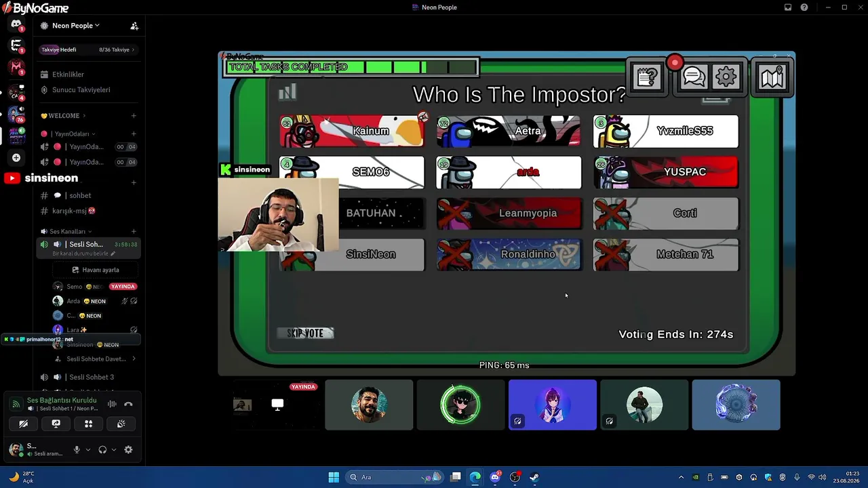Vote for player Aetra
This screenshot has height=488, width=868.
tap(509, 131)
